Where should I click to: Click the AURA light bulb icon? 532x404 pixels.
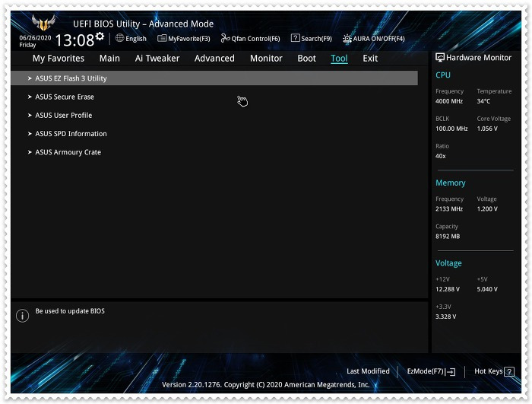[347, 38]
